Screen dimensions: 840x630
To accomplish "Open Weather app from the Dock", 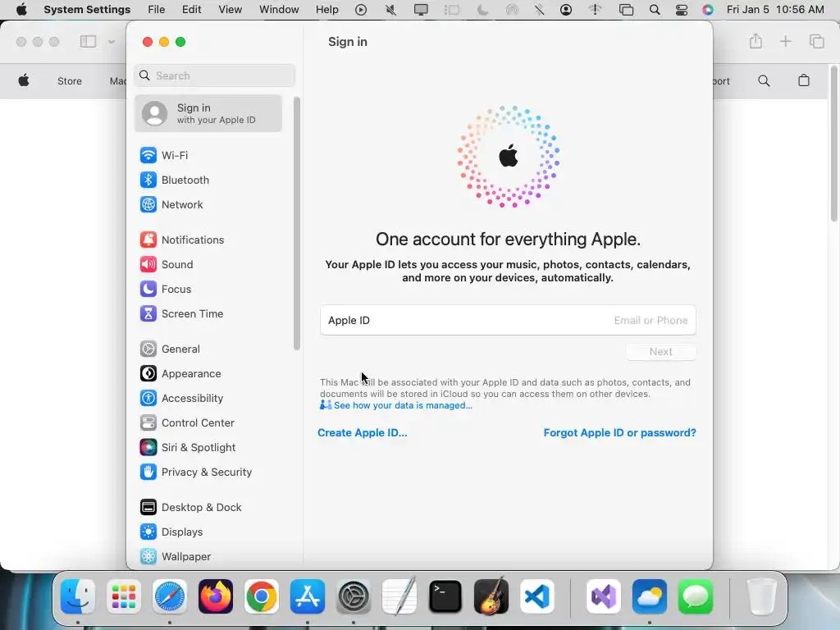I will (x=650, y=596).
